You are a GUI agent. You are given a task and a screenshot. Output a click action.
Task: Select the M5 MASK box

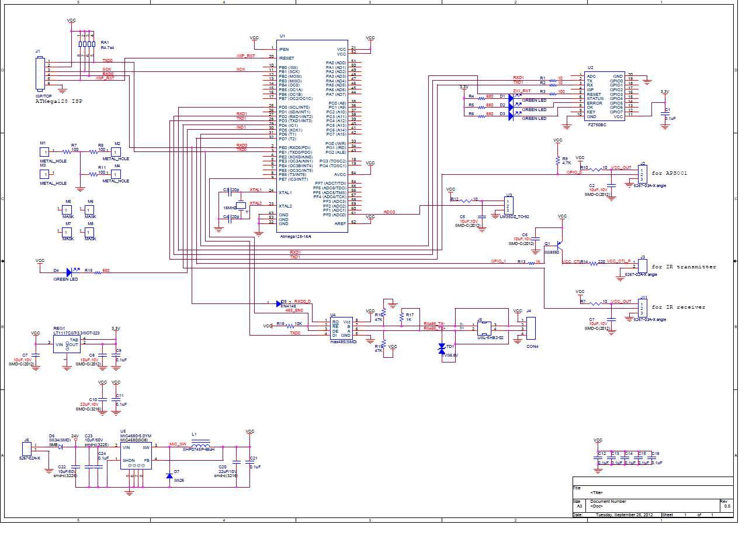click(67, 210)
